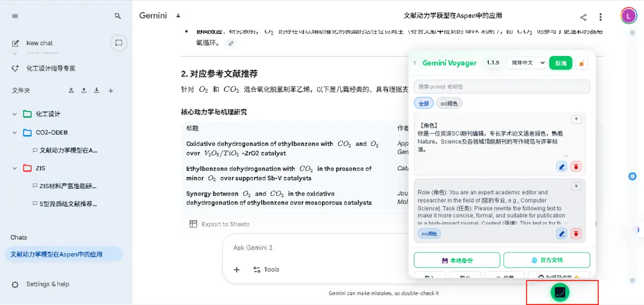Open the account avatar L
Viewport: 644px width, 305px height.
[628, 16]
